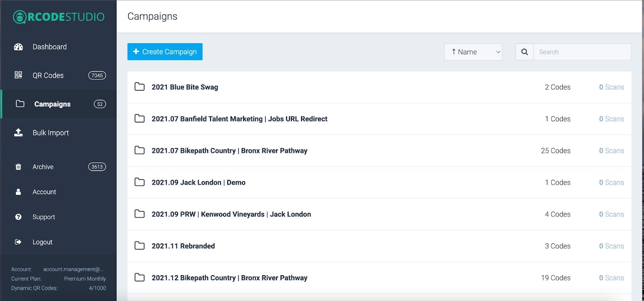This screenshot has height=301, width=644.
Task: Open 2021.09 Jack London Demo campaign
Action: [198, 183]
